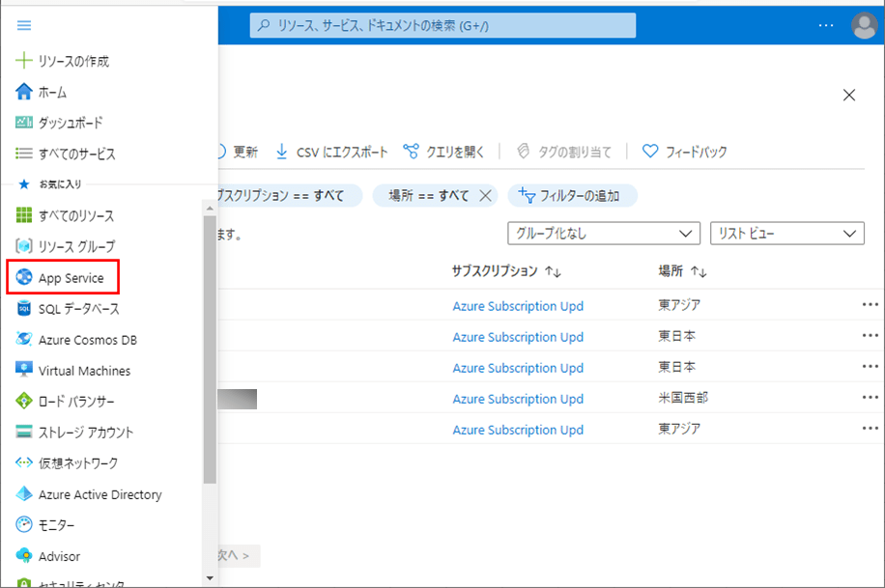Select リソースの作成 in the menu
The image size is (885, 588).
pyautogui.click(x=73, y=61)
